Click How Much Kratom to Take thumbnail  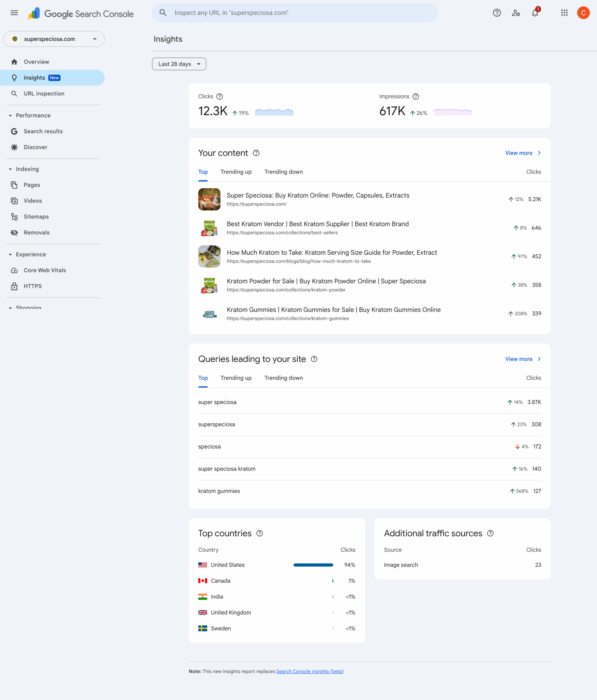point(209,257)
